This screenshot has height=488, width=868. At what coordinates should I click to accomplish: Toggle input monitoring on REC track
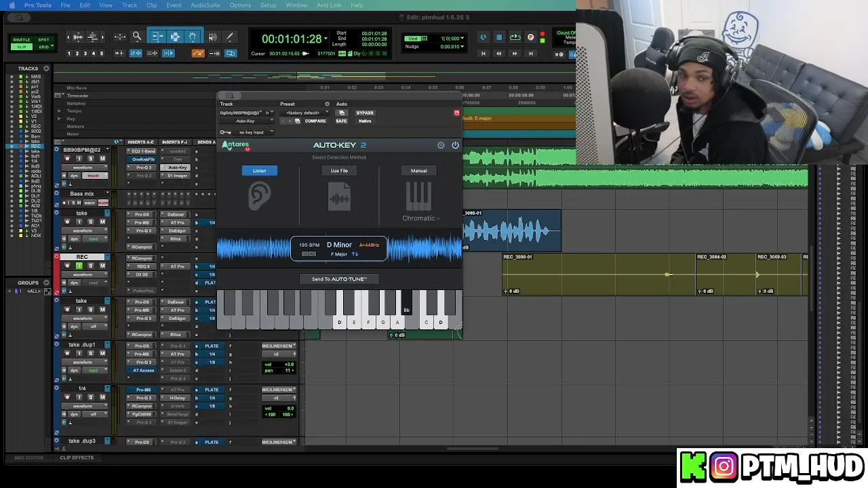tap(79, 266)
